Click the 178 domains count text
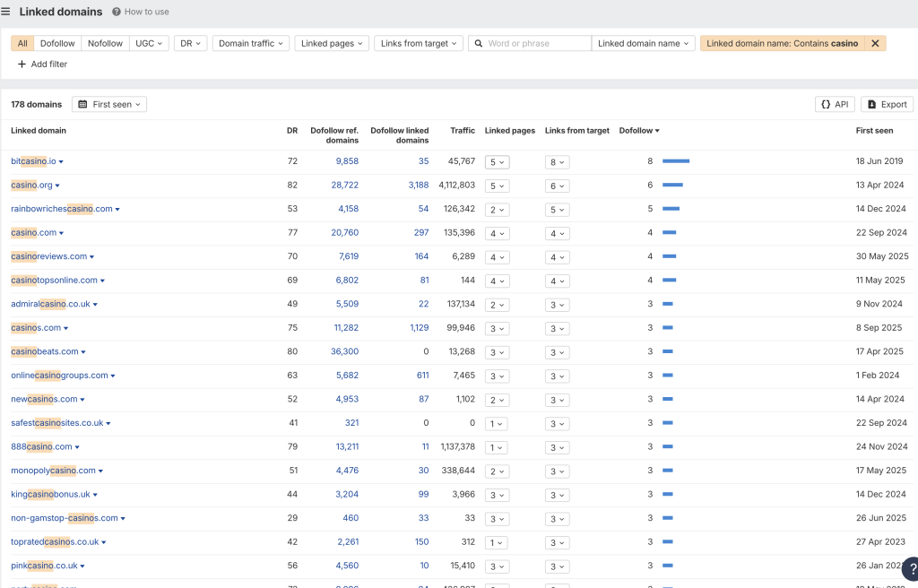The width and height of the screenshot is (918, 588). (36, 104)
